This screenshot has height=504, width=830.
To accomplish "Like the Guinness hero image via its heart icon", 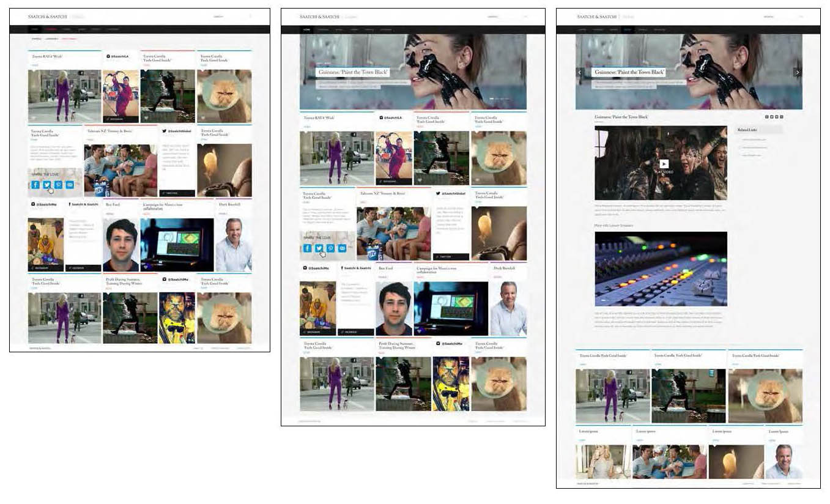I will coord(319,98).
